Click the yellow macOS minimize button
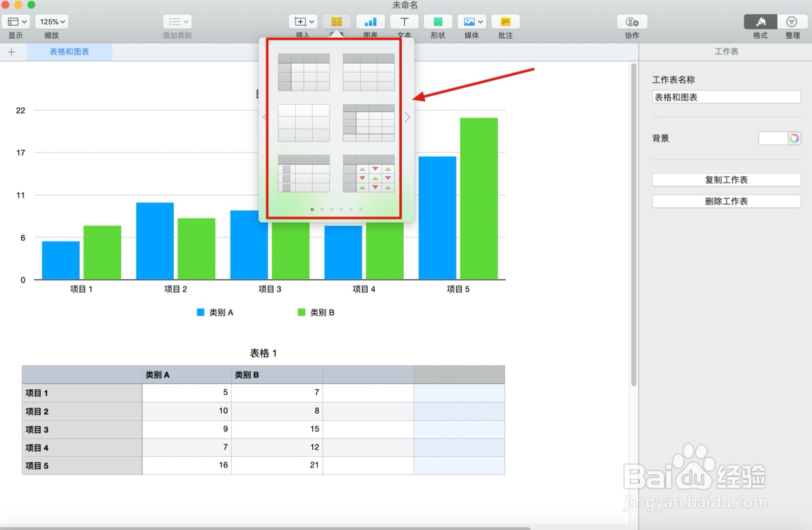This screenshot has height=530, width=812. 18,5
